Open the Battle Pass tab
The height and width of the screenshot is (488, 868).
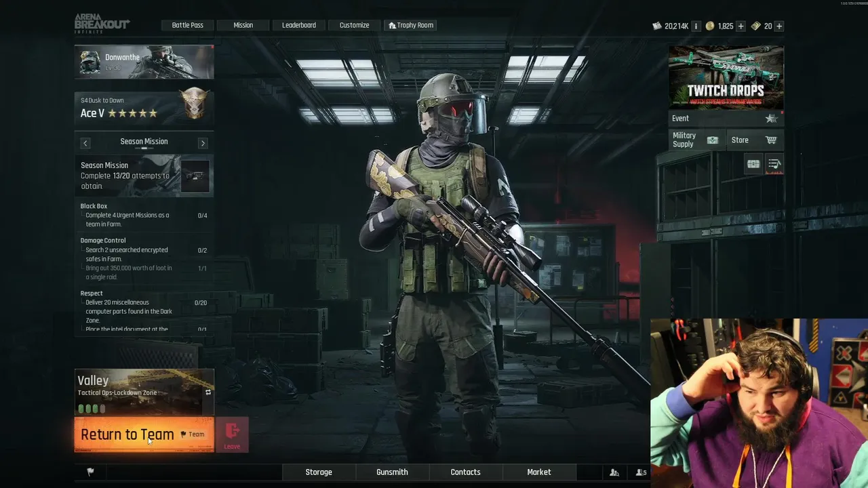187,25
